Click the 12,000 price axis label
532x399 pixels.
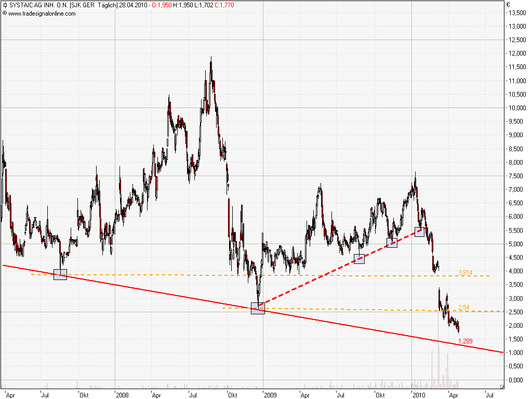coord(517,54)
